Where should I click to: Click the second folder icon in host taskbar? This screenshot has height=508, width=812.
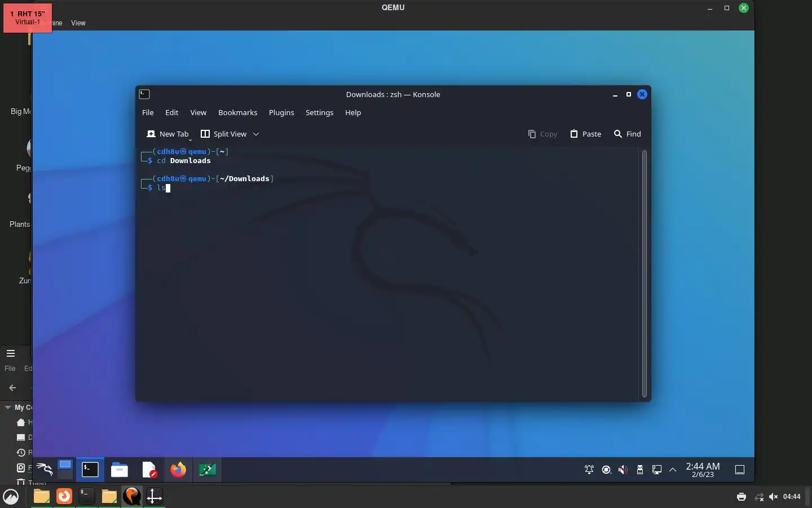pos(109,496)
